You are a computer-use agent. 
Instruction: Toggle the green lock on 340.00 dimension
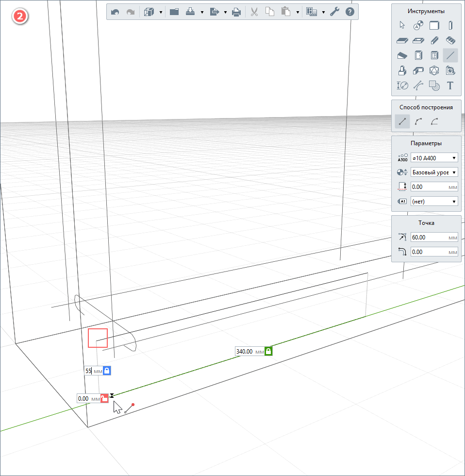(x=268, y=351)
